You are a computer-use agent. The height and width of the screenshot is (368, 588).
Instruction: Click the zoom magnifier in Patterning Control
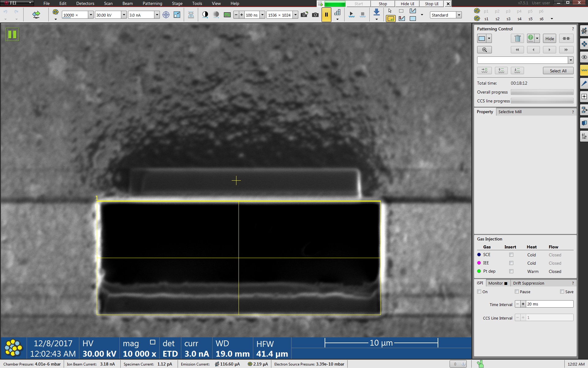pos(484,50)
